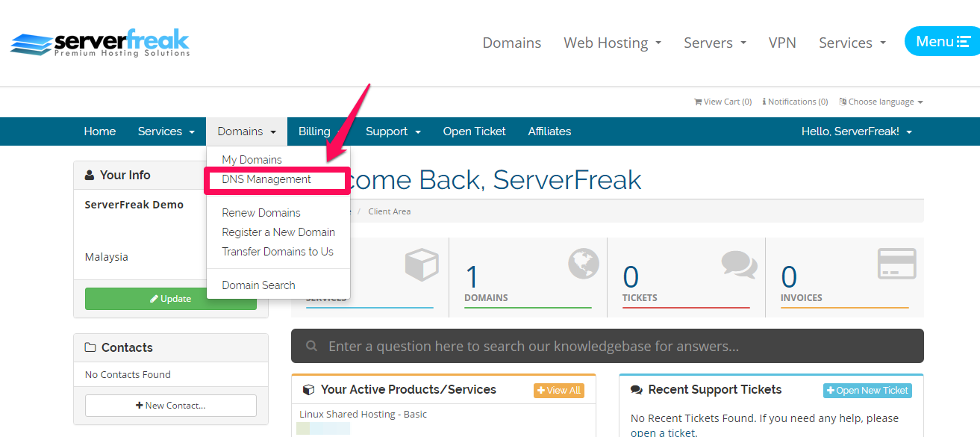Select Register a New Domain
Image resolution: width=980 pixels, height=437 pixels.
pyautogui.click(x=278, y=232)
